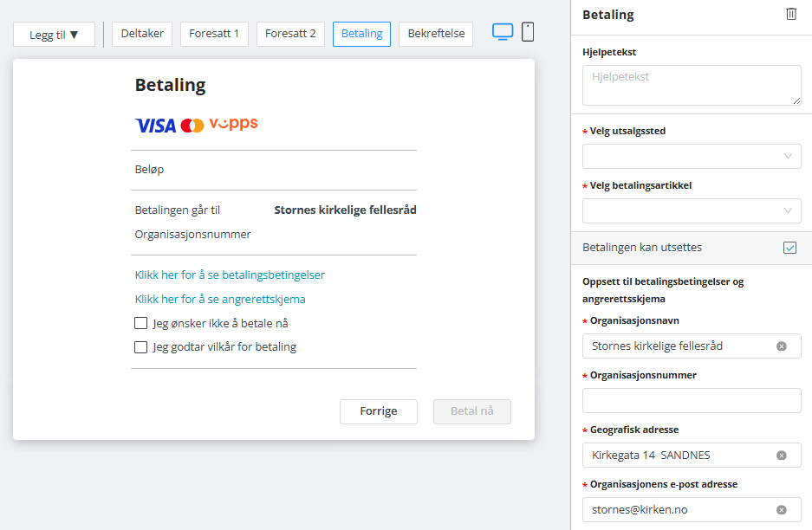The height and width of the screenshot is (530, 812).
Task: Clear the organisation e-mail field with x icon
Action: pos(781,510)
